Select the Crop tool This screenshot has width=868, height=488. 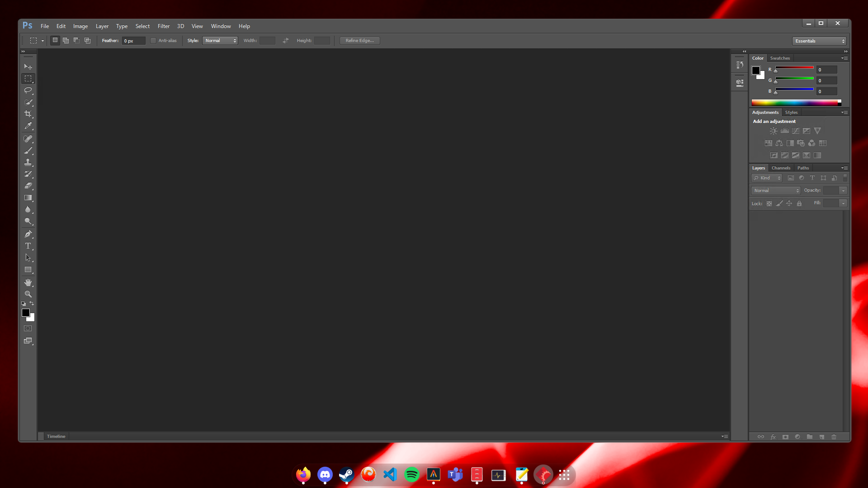(28, 114)
